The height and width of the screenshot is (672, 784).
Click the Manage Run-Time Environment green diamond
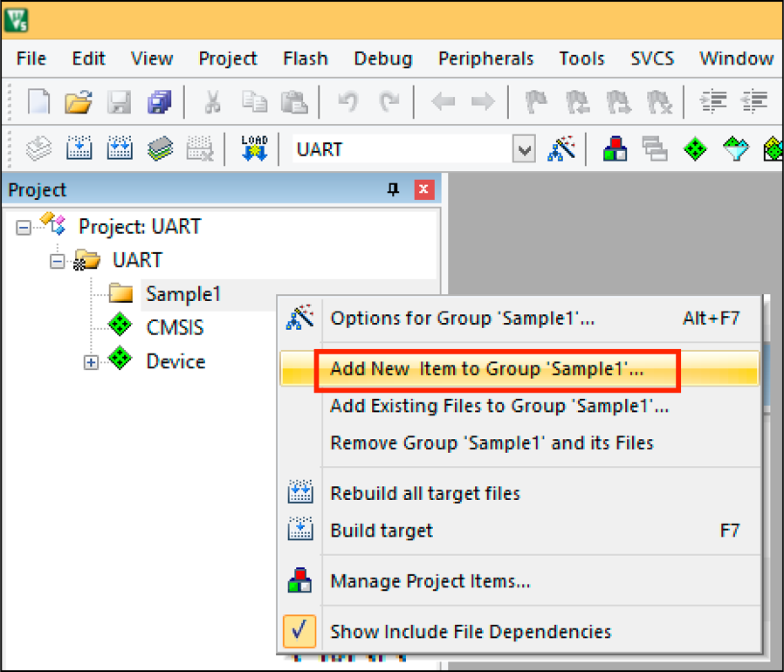pos(692,149)
